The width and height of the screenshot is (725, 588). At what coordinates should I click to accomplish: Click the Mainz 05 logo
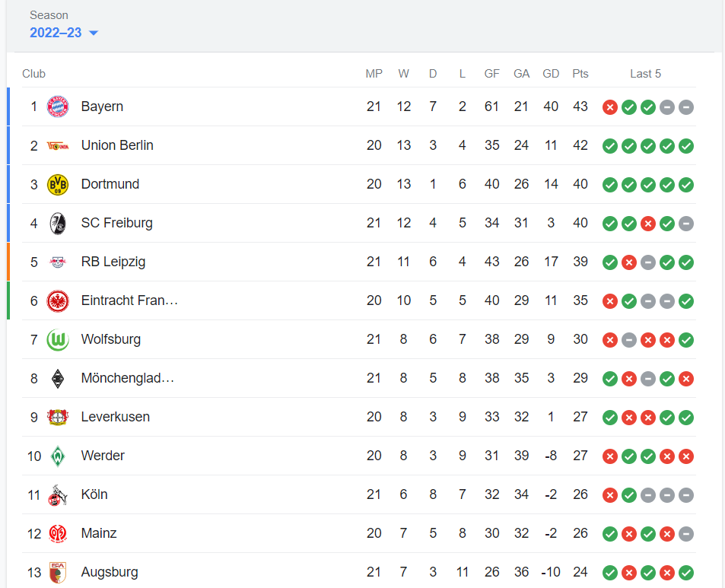point(58,533)
